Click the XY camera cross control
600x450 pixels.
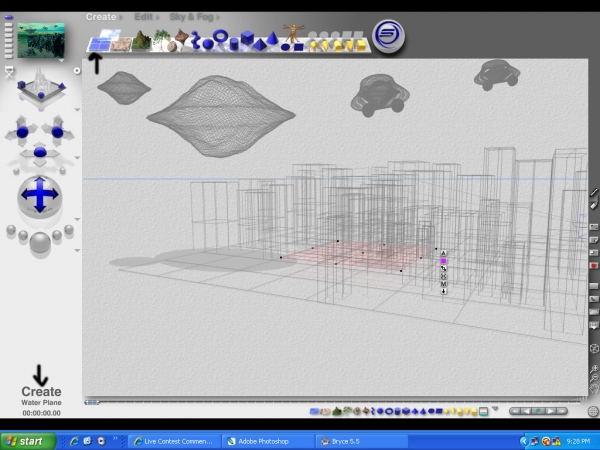pos(57,132)
